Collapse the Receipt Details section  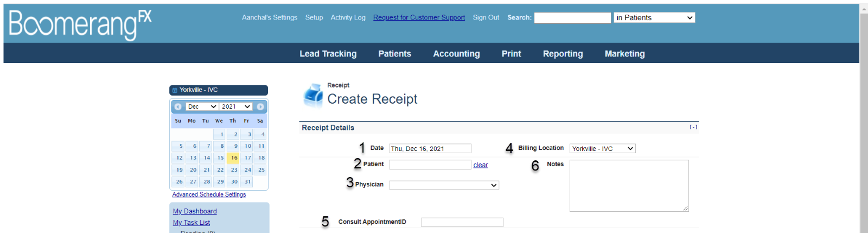point(693,127)
